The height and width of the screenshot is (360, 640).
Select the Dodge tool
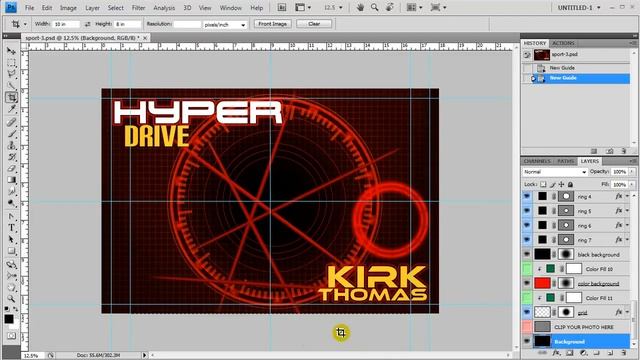tap(11, 203)
